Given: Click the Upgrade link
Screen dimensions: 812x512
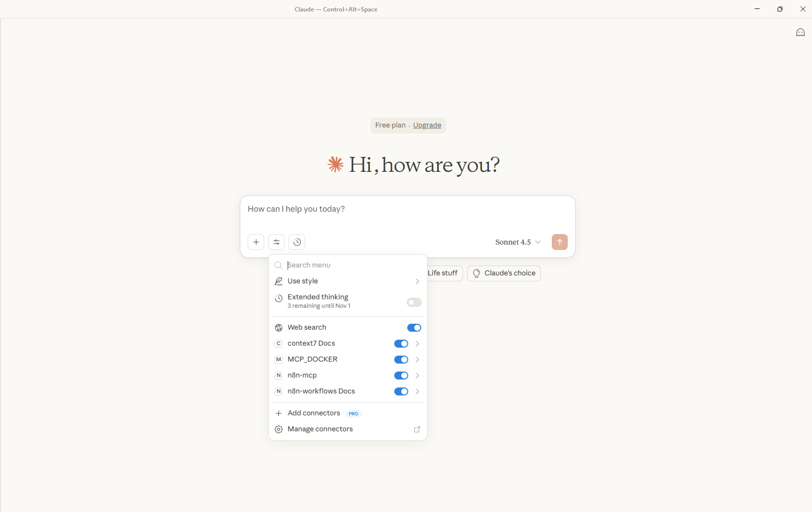Looking at the screenshot, I should pos(427,125).
